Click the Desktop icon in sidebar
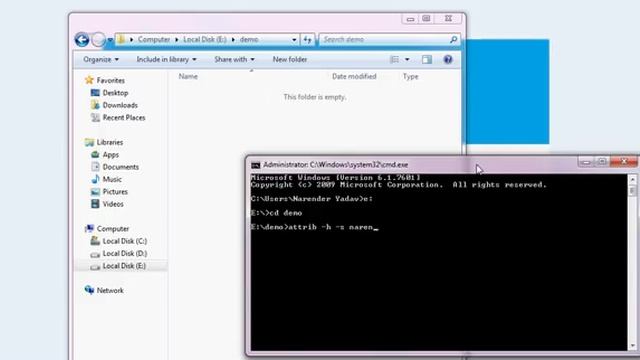Image resolution: width=640 pixels, height=360 pixels. pos(95,93)
